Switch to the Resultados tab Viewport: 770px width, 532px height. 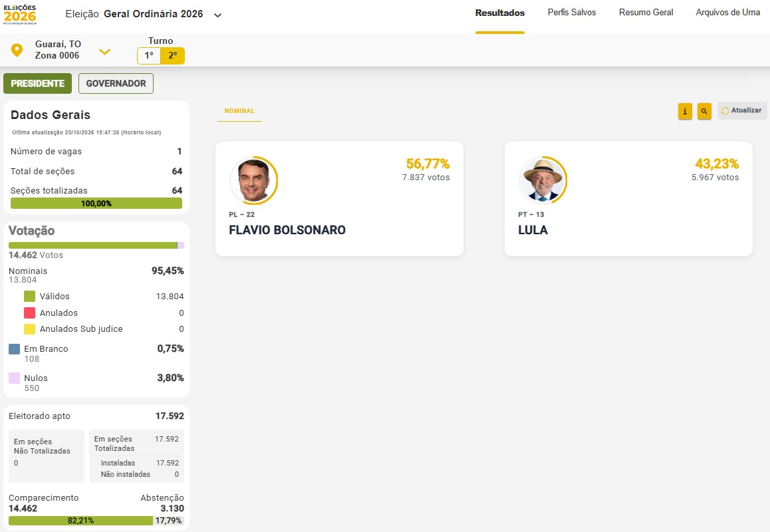500,13
